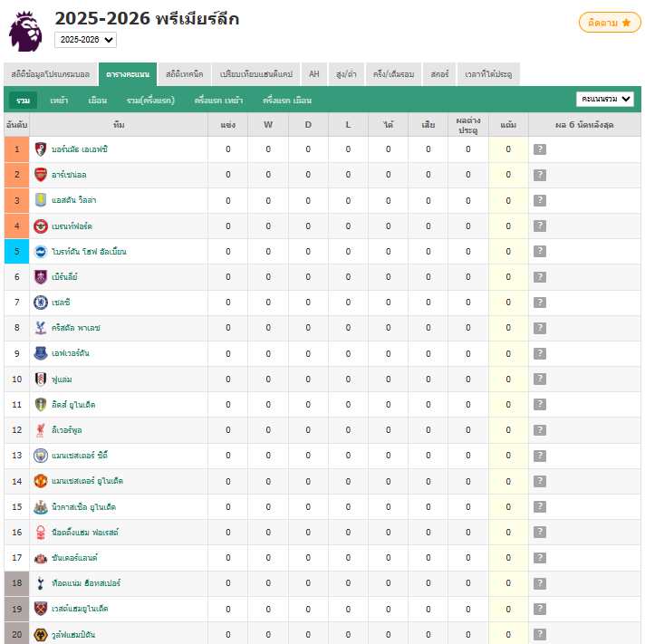
Task: Click the Wolverhampton wolf crest icon
Action: [40, 635]
